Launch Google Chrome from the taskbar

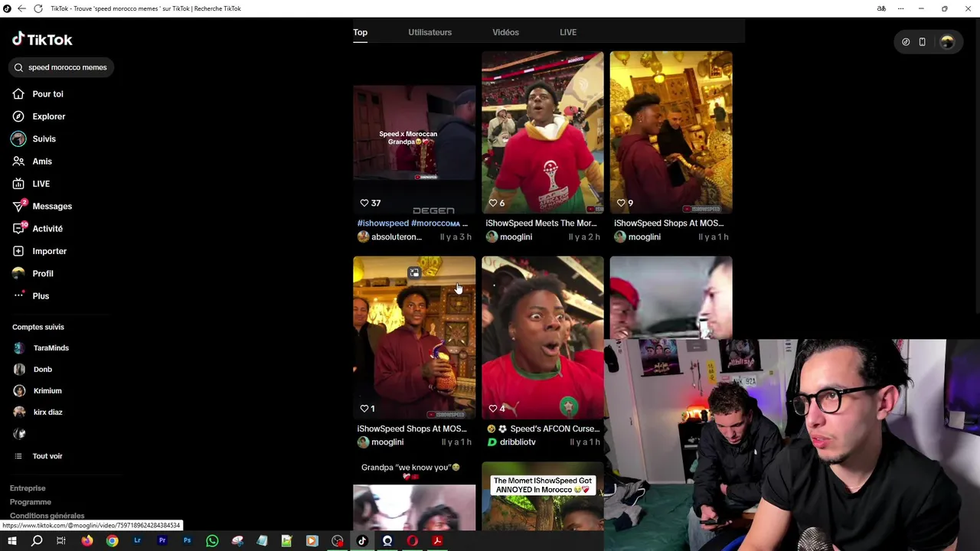point(113,541)
